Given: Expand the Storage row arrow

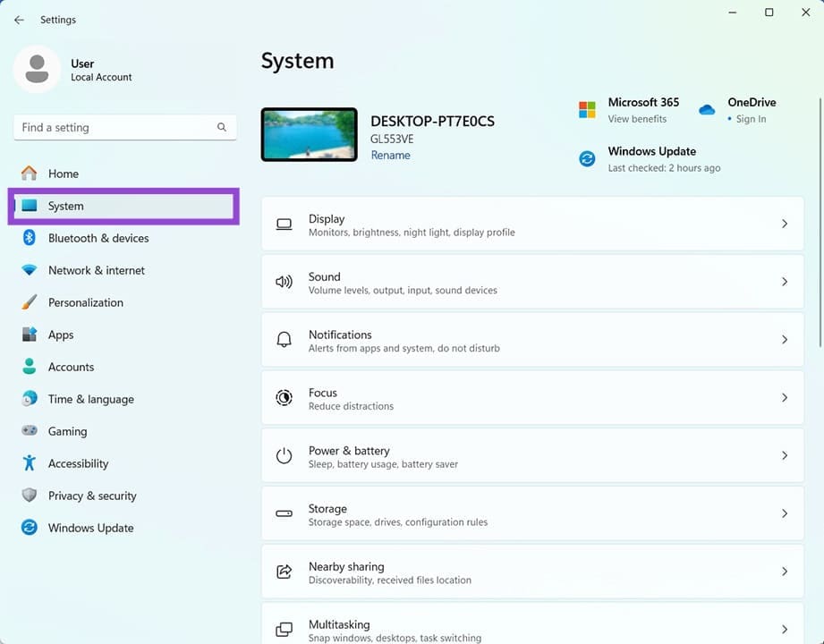Looking at the screenshot, I should pos(785,513).
